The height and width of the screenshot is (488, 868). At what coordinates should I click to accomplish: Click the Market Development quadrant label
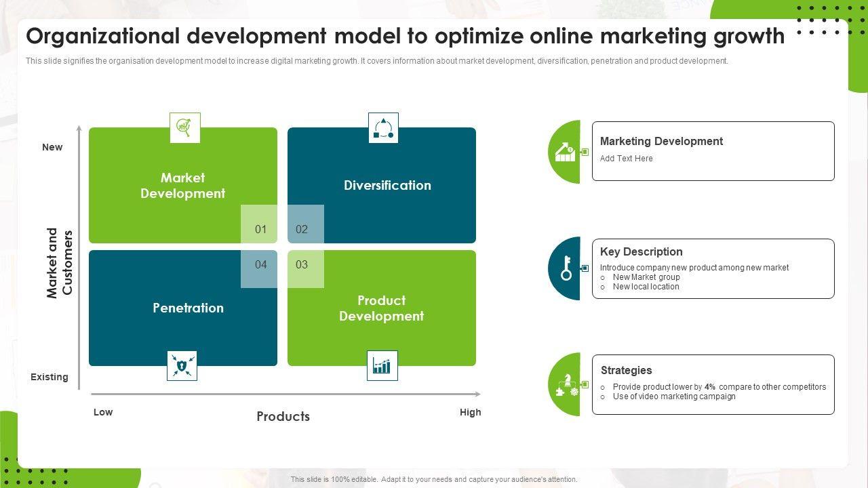pyautogui.click(x=182, y=186)
